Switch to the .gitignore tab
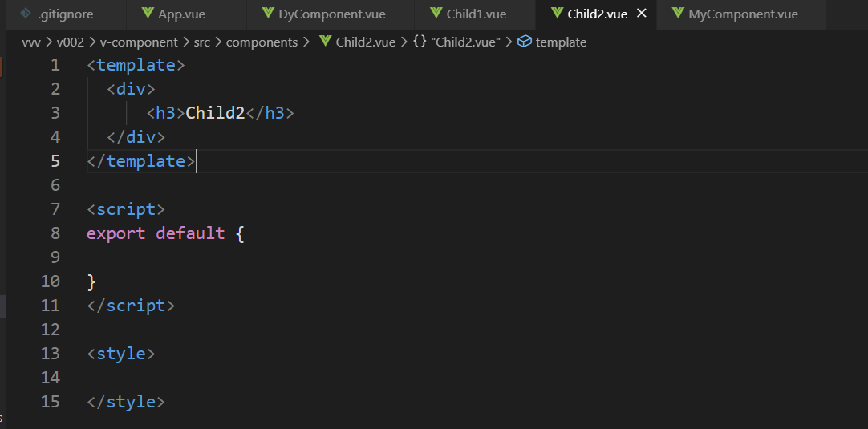The width and height of the screenshot is (868, 429). 66,14
